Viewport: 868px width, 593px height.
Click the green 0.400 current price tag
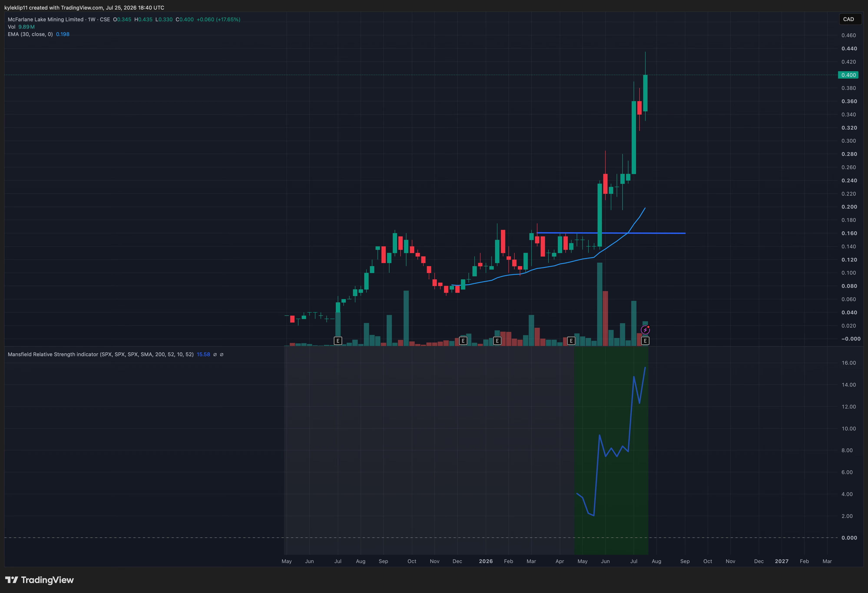pos(848,75)
